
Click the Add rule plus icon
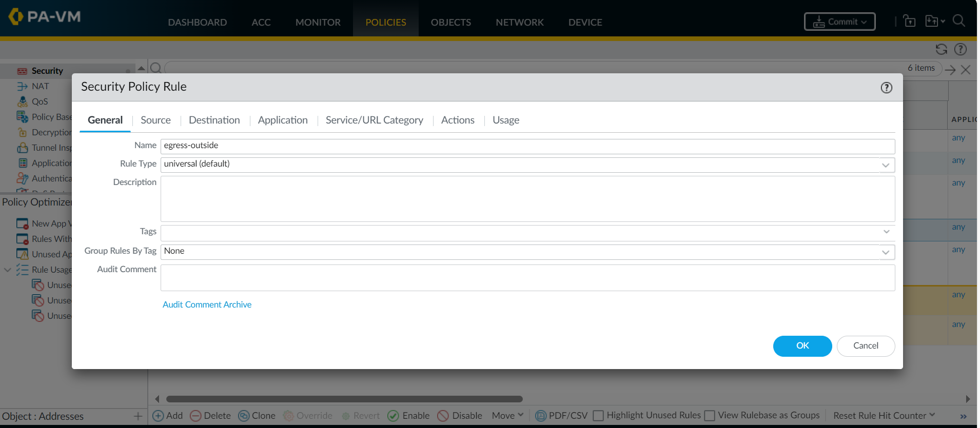159,416
